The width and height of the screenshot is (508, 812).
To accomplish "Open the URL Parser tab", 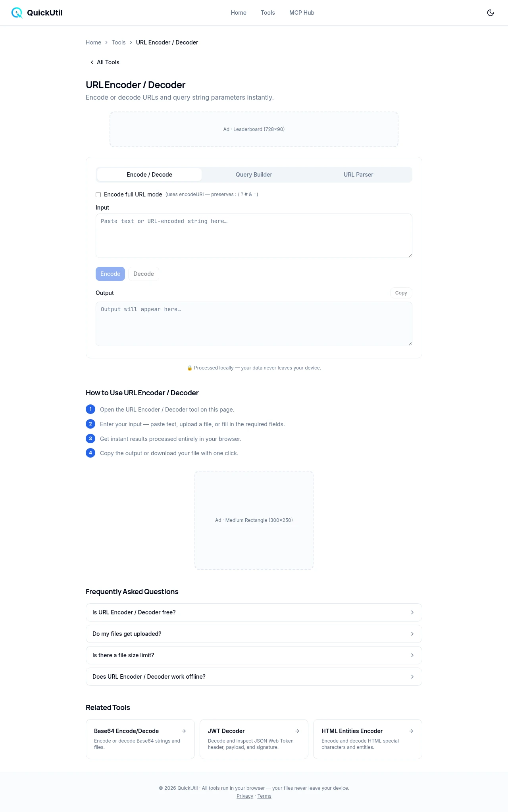I will tap(358, 175).
